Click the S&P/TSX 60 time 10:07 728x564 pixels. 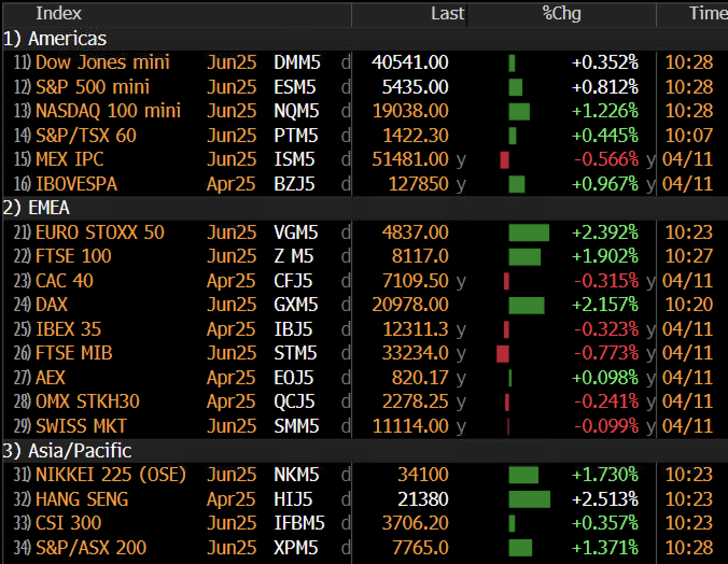[x=689, y=135]
